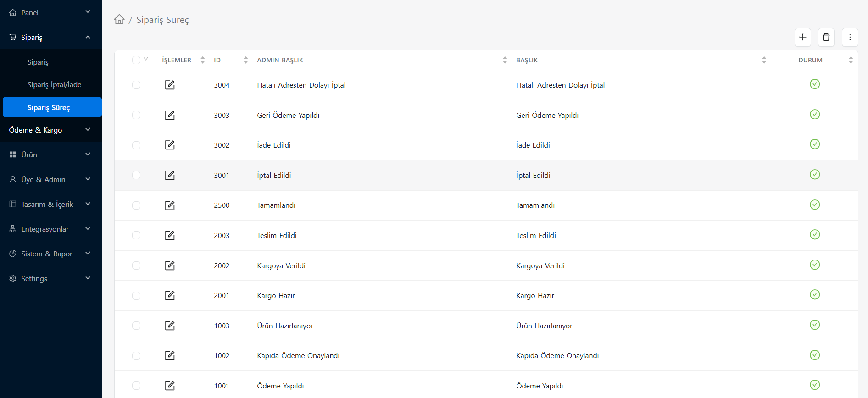Sort table by ID column
This screenshot has height=398, width=868.
click(246, 60)
